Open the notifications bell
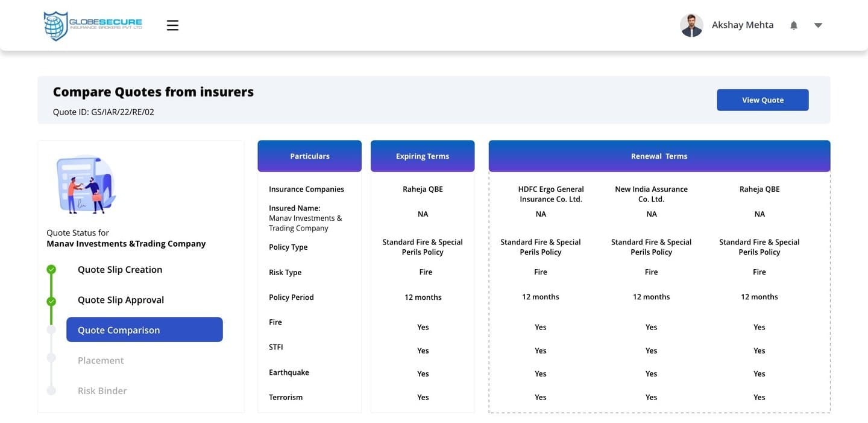Image resolution: width=868 pixels, height=423 pixels. pos(794,25)
